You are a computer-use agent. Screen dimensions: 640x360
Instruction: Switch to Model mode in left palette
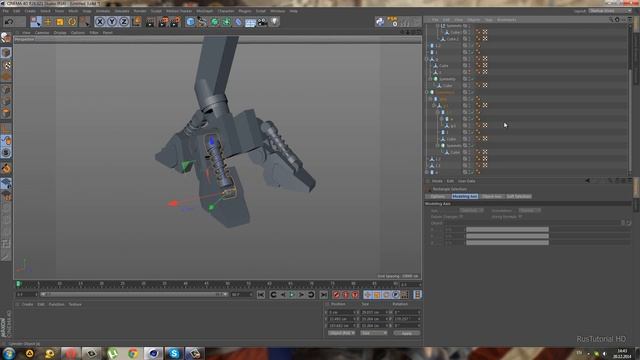[x=6, y=53]
